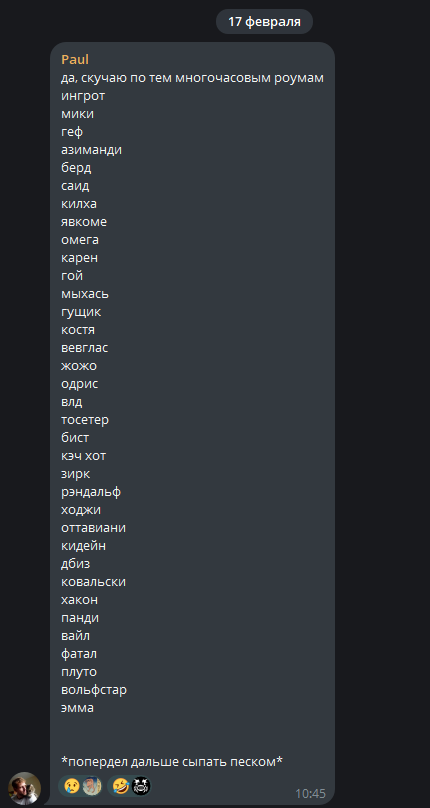The image size is (430, 808).
Task: Click the name ингрот in the list
Action: (83, 96)
